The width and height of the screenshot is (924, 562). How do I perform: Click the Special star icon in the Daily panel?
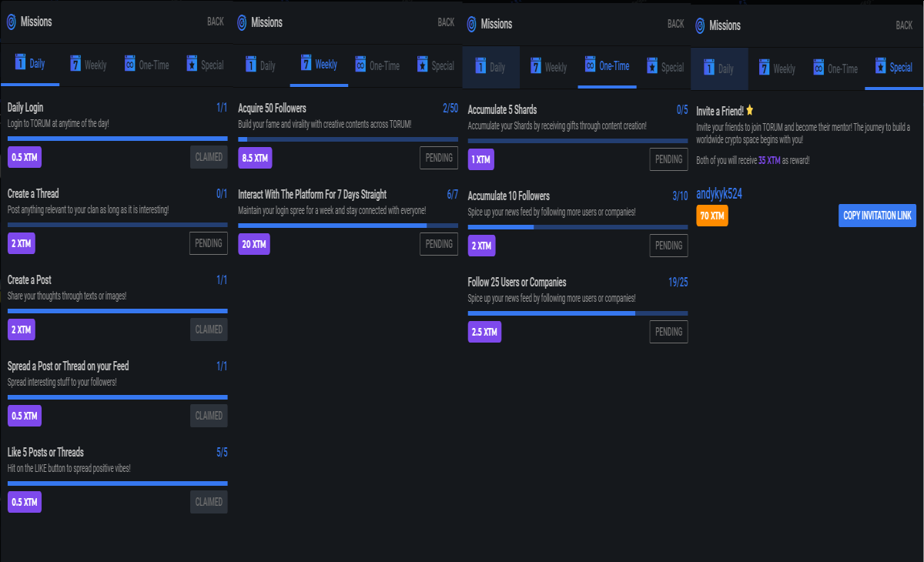[191, 65]
